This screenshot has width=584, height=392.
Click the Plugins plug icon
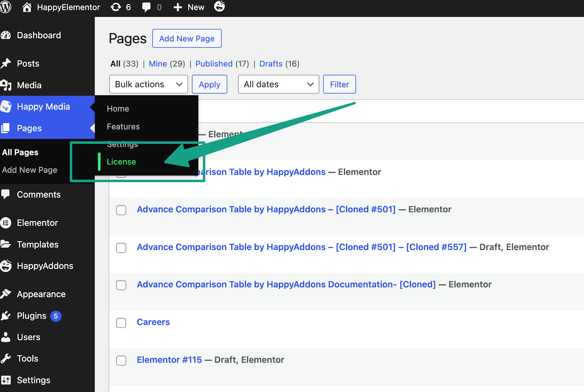coord(6,316)
